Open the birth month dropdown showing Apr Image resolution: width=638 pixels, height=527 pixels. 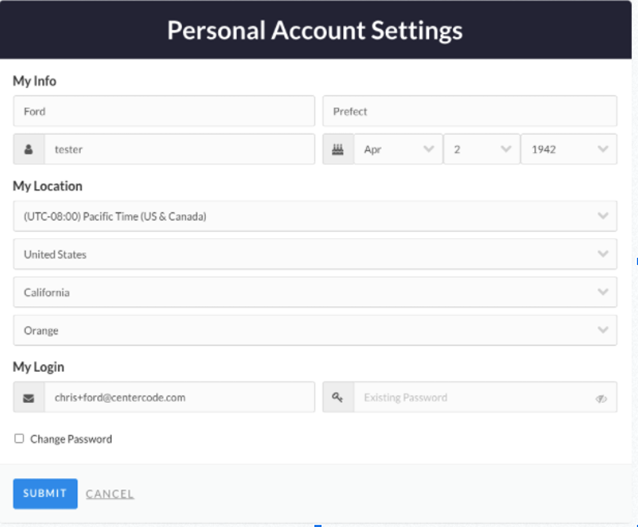pos(398,149)
